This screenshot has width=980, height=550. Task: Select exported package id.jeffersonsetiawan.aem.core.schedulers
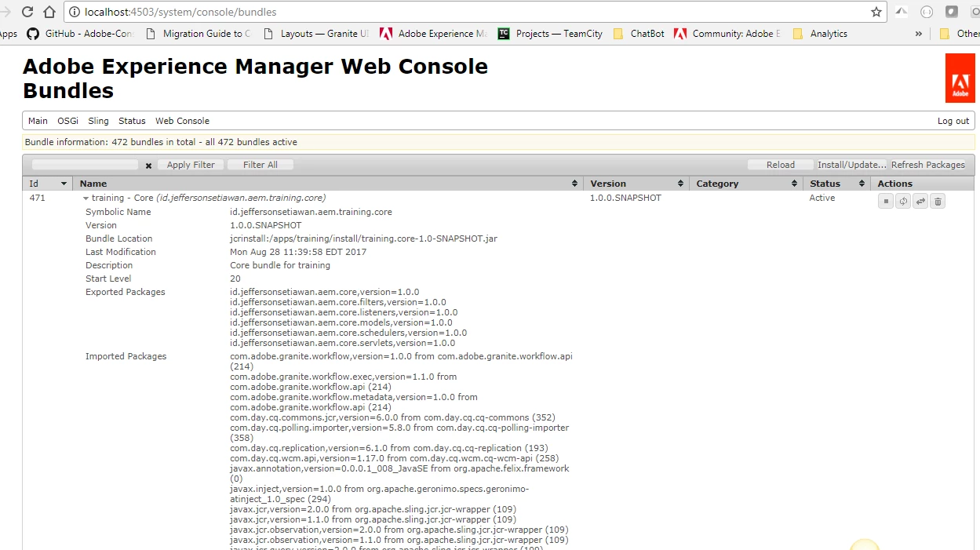(348, 333)
